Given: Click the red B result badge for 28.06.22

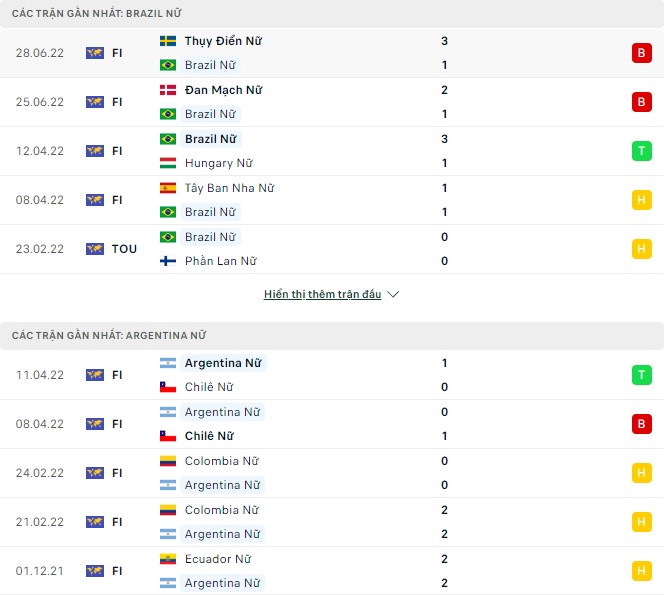Looking at the screenshot, I should (641, 53).
